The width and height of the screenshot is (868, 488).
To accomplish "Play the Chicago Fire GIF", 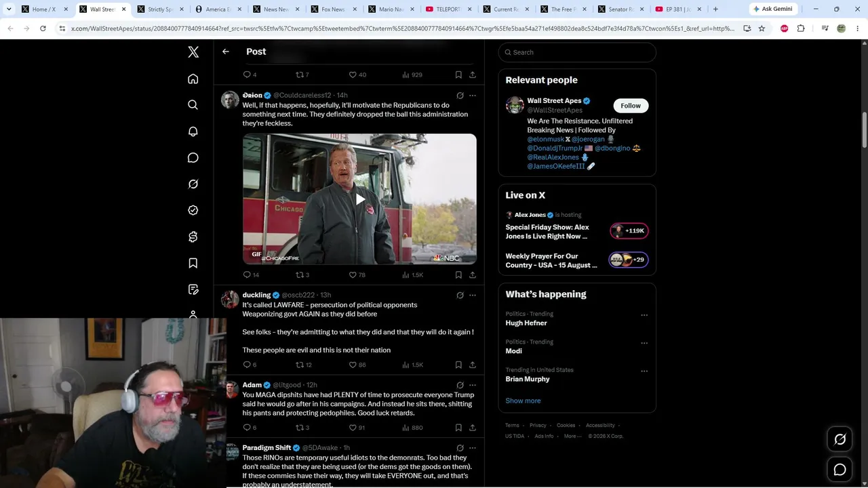I will [x=359, y=199].
